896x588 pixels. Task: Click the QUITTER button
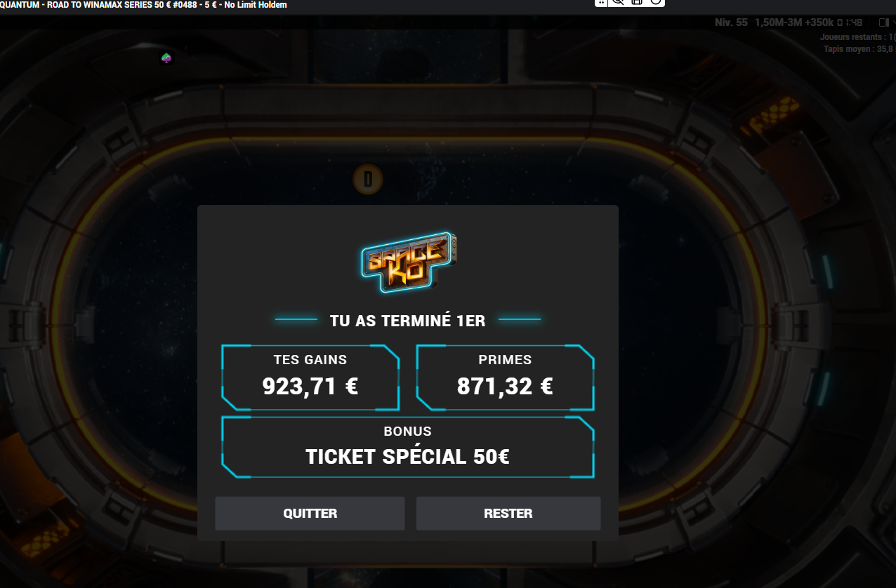pyautogui.click(x=310, y=513)
